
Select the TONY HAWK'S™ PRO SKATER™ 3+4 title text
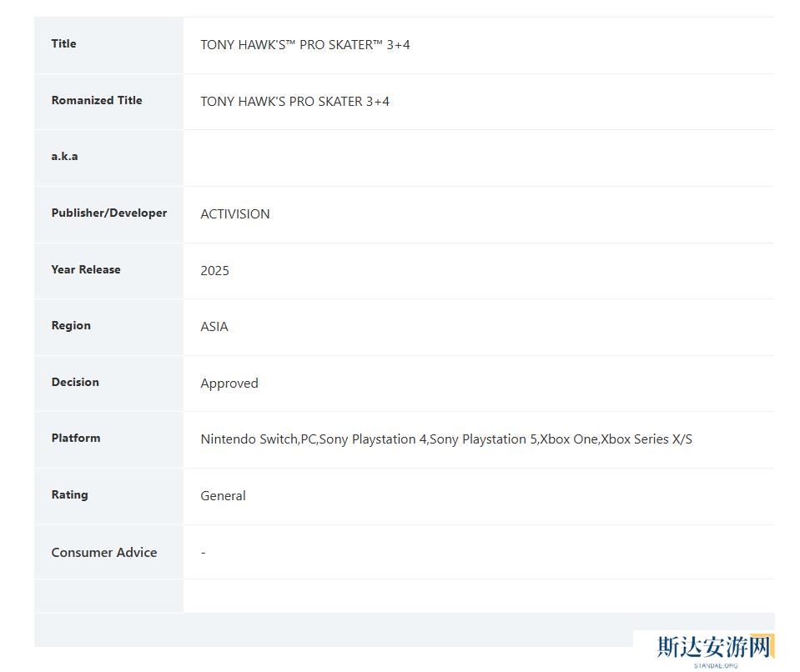pyautogui.click(x=305, y=45)
